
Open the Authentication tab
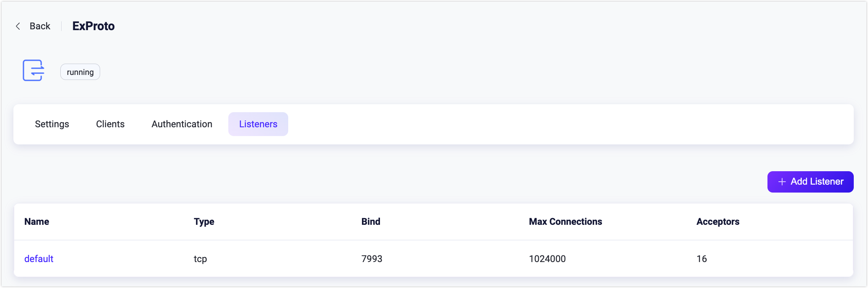182,124
